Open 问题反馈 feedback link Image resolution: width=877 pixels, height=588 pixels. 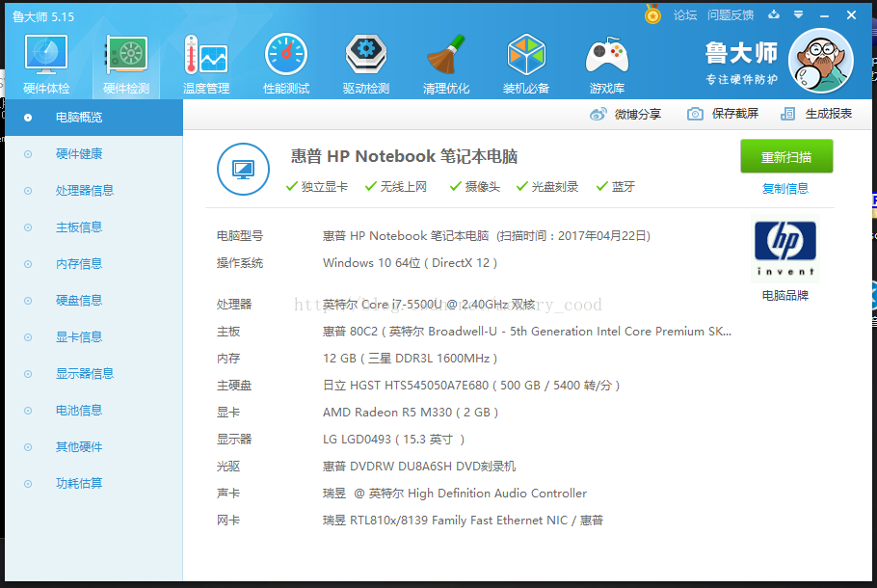(x=731, y=15)
